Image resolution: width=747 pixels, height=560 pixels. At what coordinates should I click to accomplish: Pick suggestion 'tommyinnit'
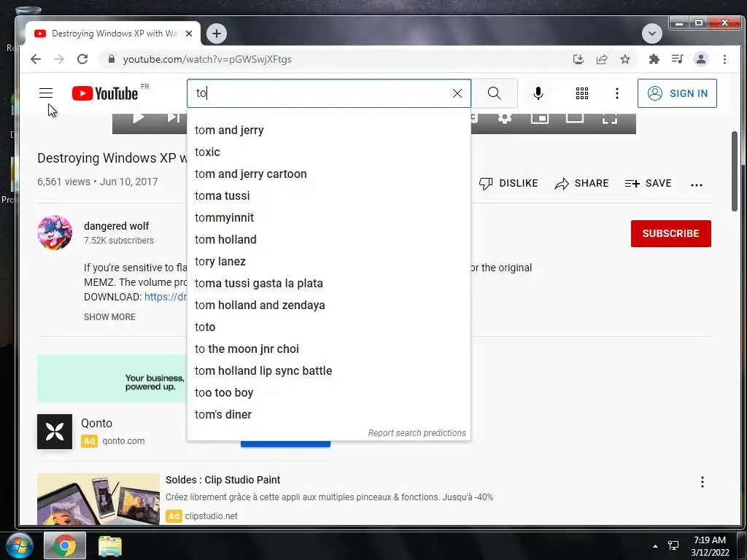click(x=329, y=217)
